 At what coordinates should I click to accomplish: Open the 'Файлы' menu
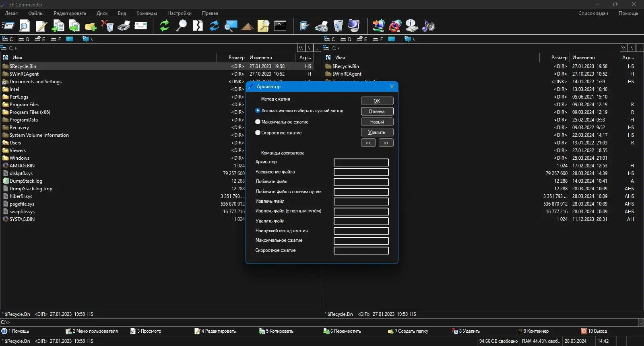35,13
